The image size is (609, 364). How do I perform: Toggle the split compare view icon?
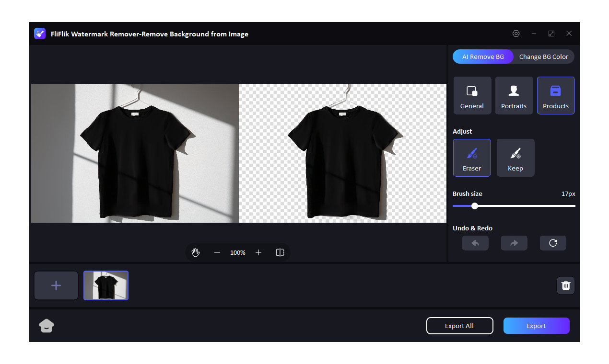point(280,252)
